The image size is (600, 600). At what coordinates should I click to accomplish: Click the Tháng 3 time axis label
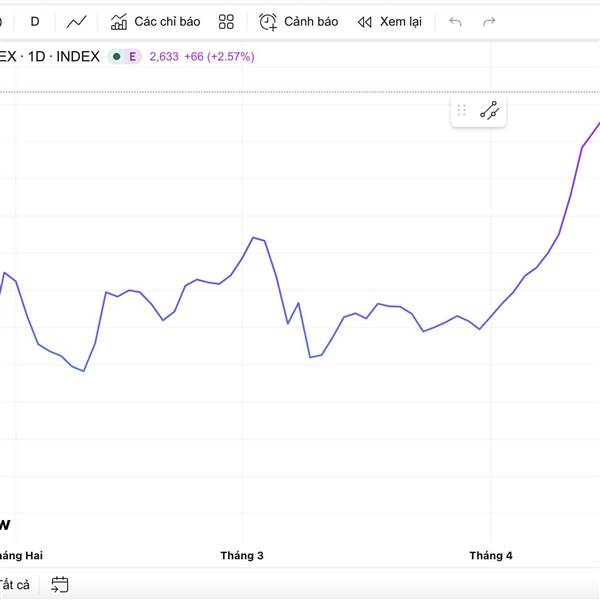pos(242,555)
